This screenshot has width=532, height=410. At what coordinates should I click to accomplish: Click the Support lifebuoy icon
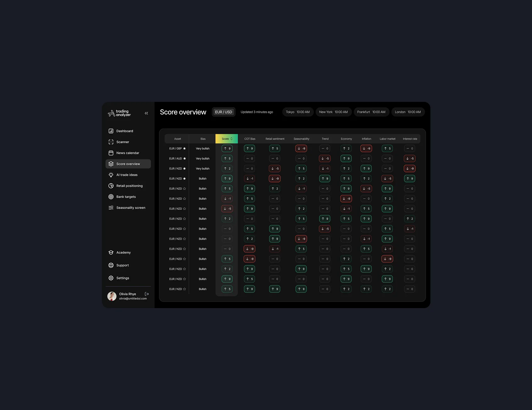(111, 265)
